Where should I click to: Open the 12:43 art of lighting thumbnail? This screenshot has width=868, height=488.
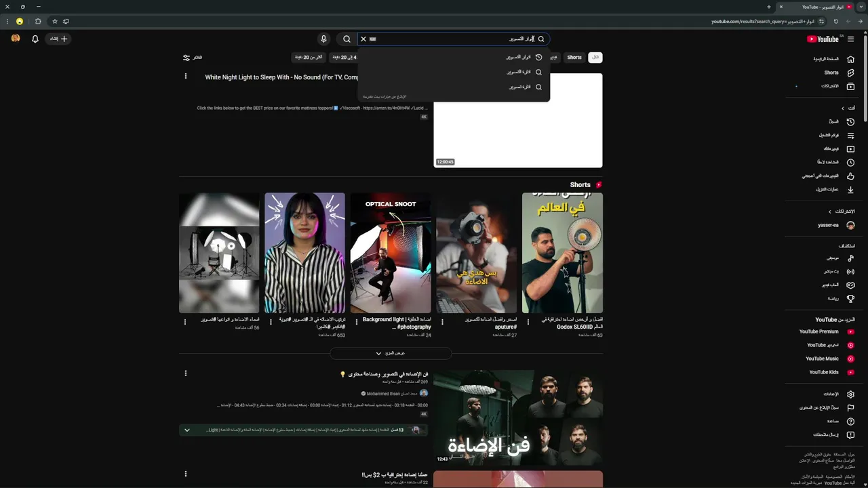point(518,417)
